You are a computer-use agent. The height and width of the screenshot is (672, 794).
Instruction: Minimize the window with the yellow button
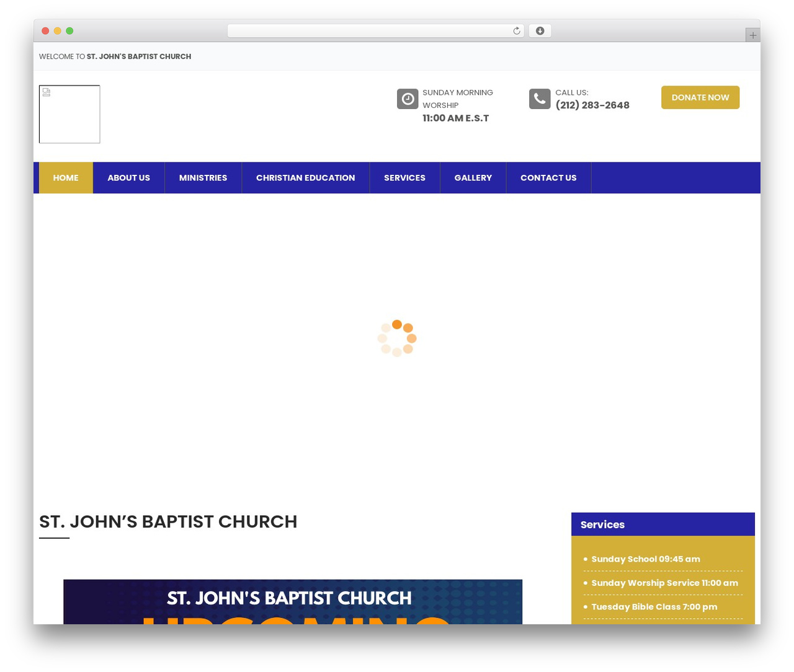(58, 31)
